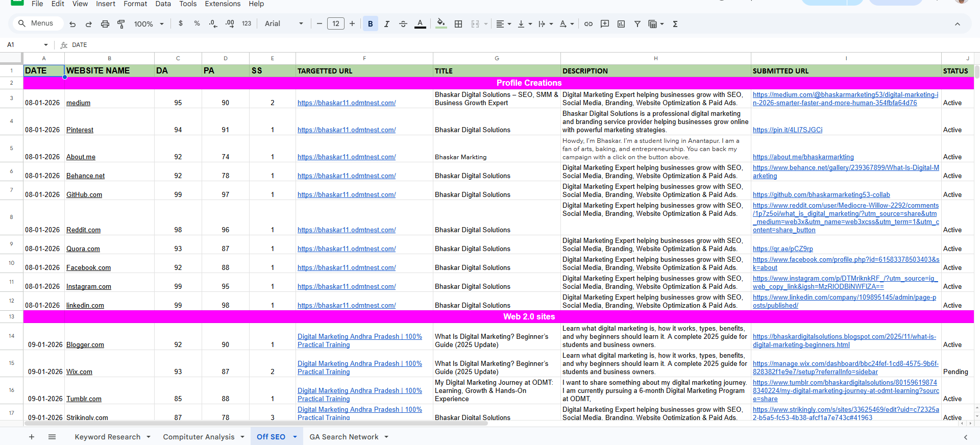
Task: Select column F header
Action: [x=364, y=58]
